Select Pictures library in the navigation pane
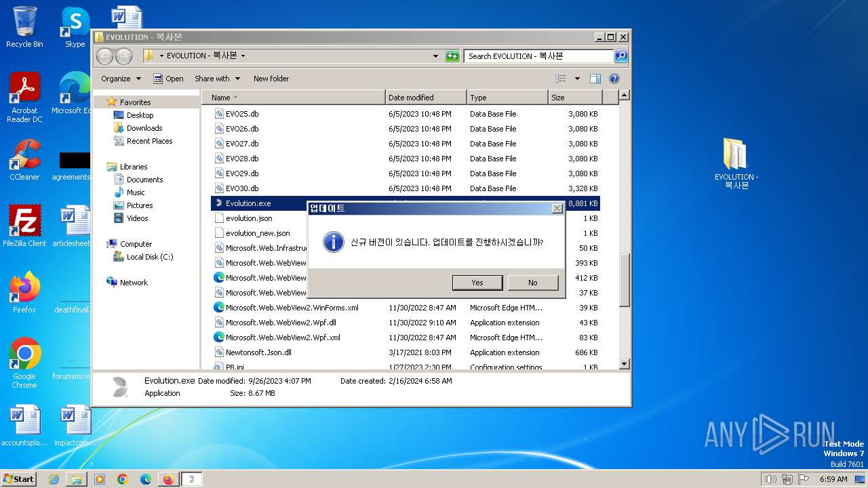The image size is (868, 488). pos(140,205)
